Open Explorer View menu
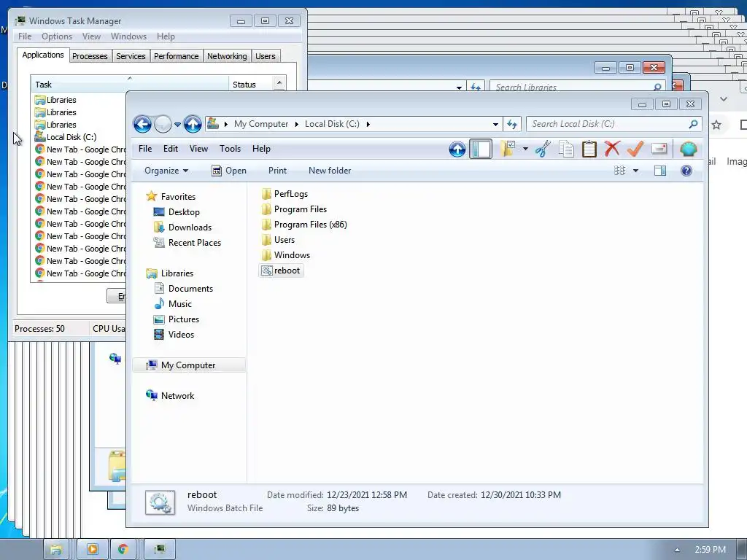The height and width of the screenshot is (560, 747). tap(198, 149)
